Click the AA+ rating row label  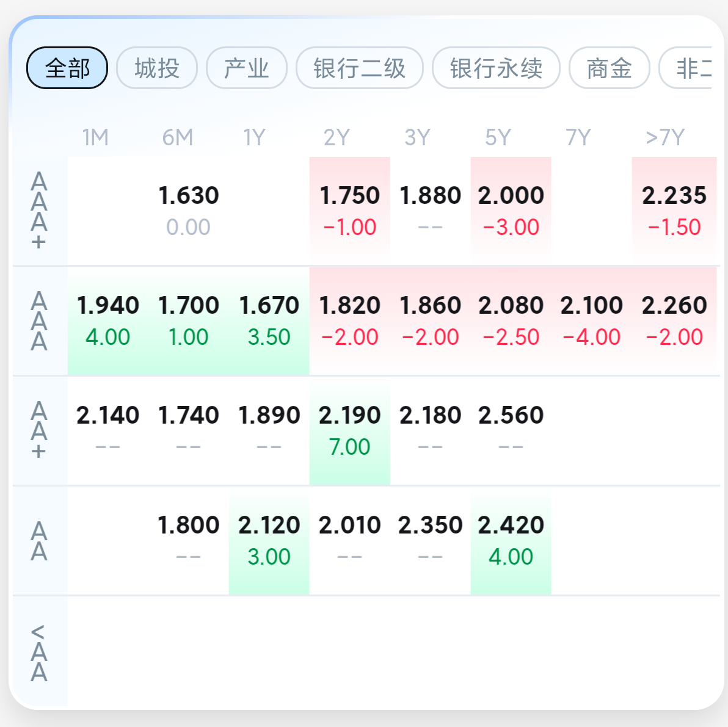[39, 430]
